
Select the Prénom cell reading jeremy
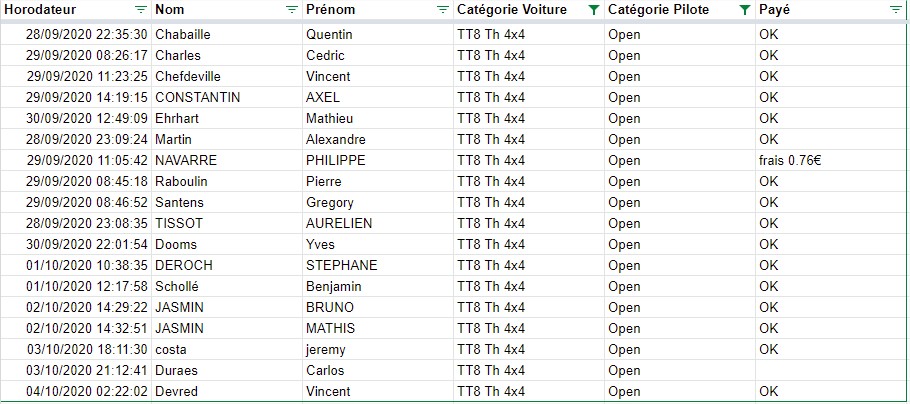click(x=378, y=349)
